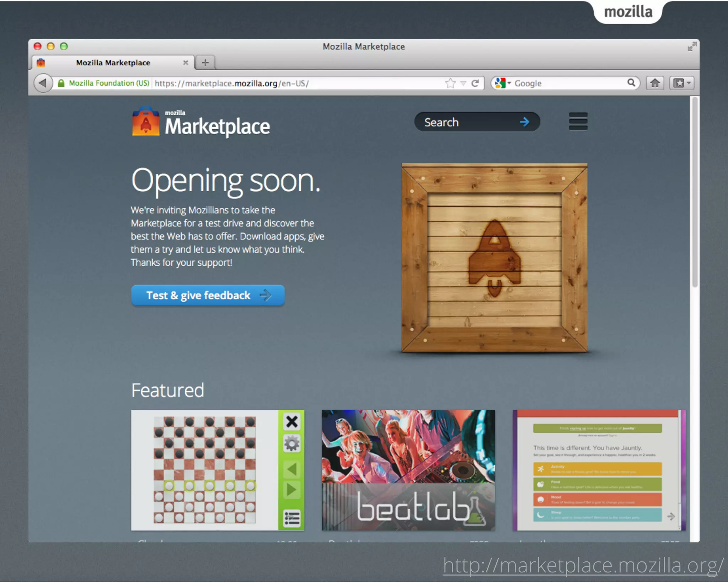The width and height of the screenshot is (728, 582).
Task: Click the wooden crate rocket image
Action: click(494, 258)
